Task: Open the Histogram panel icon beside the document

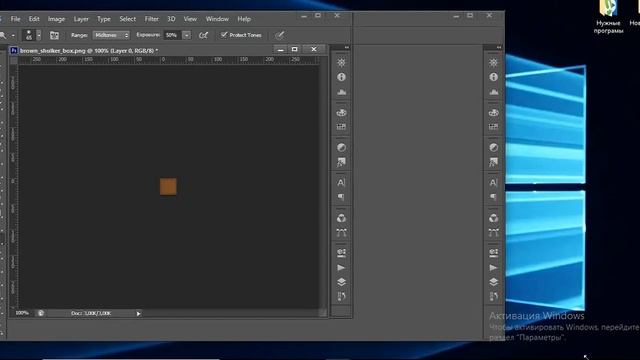Action: (x=342, y=92)
